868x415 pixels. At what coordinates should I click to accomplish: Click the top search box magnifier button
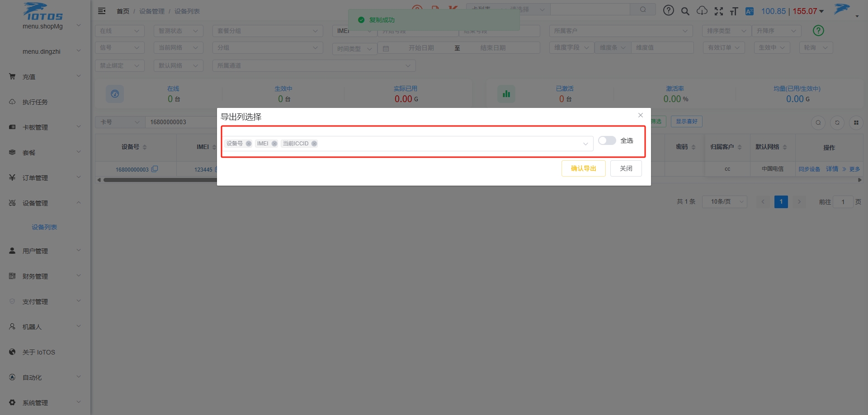(x=643, y=9)
